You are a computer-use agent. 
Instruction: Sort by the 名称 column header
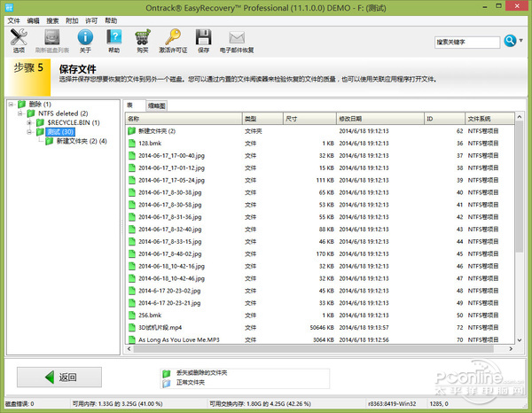coord(184,119)
